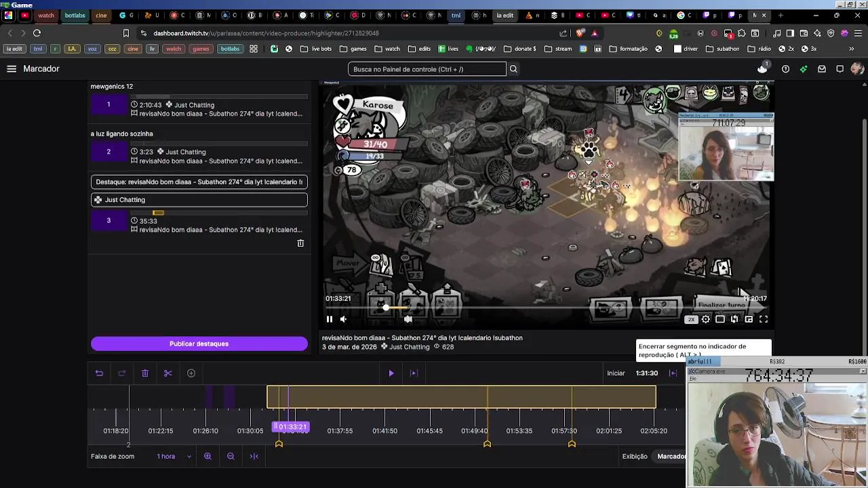Fit timeline zoom to segment
The width and height of the screenshot is (868, 488).
(254, 457)
